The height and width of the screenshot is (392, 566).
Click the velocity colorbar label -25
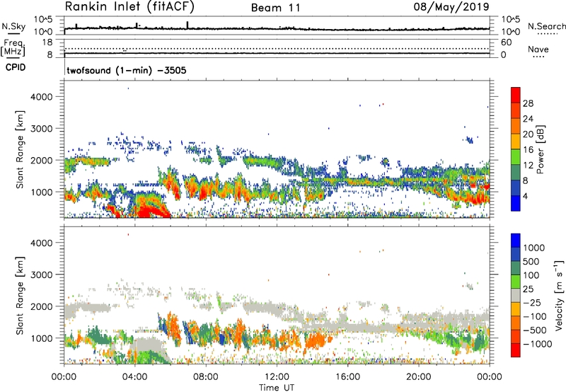click(533, 303)
